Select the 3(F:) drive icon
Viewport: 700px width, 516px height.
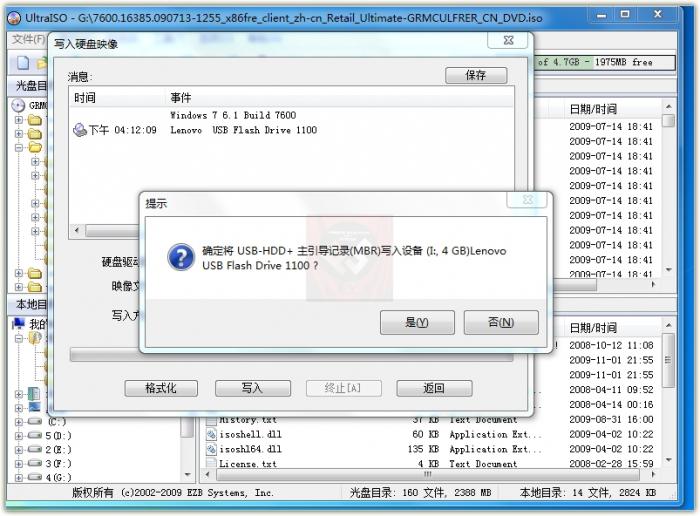click(x=35, y=463)
